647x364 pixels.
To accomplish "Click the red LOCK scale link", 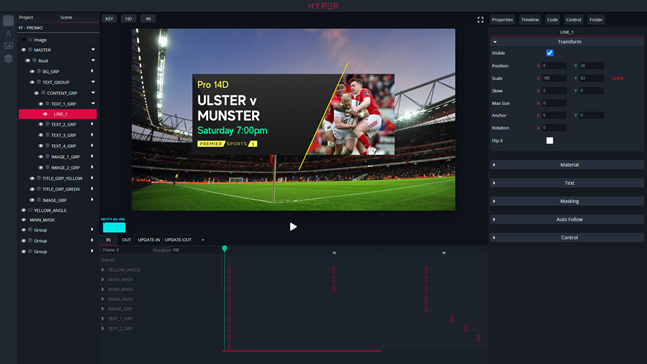I will (617, 78).
